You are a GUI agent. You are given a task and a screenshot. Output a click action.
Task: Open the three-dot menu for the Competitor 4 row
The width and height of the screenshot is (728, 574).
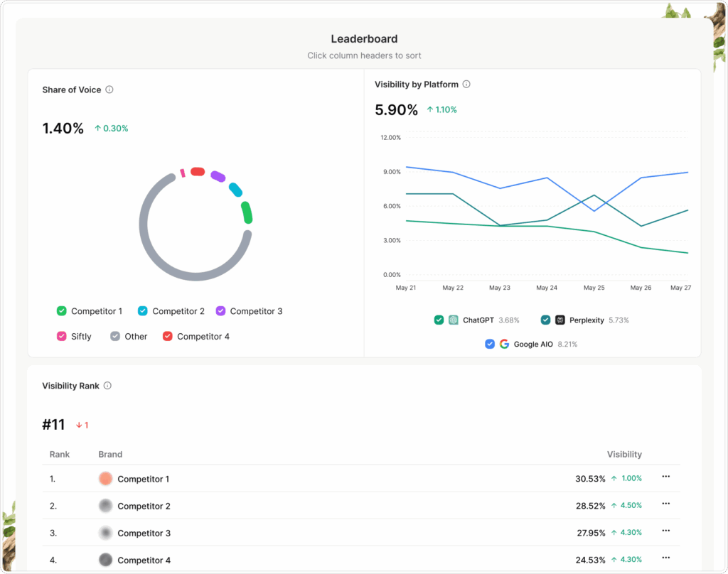(665, 558)
